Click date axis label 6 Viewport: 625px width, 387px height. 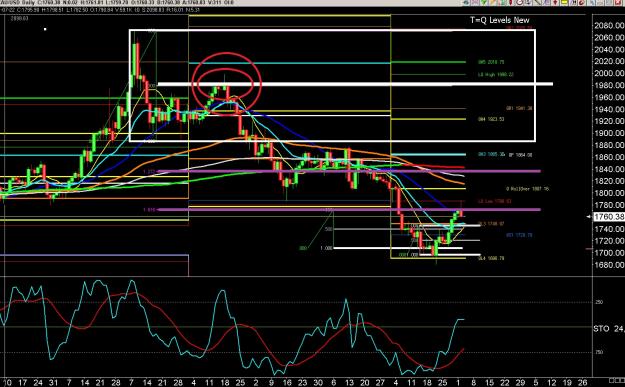(334, 383)
